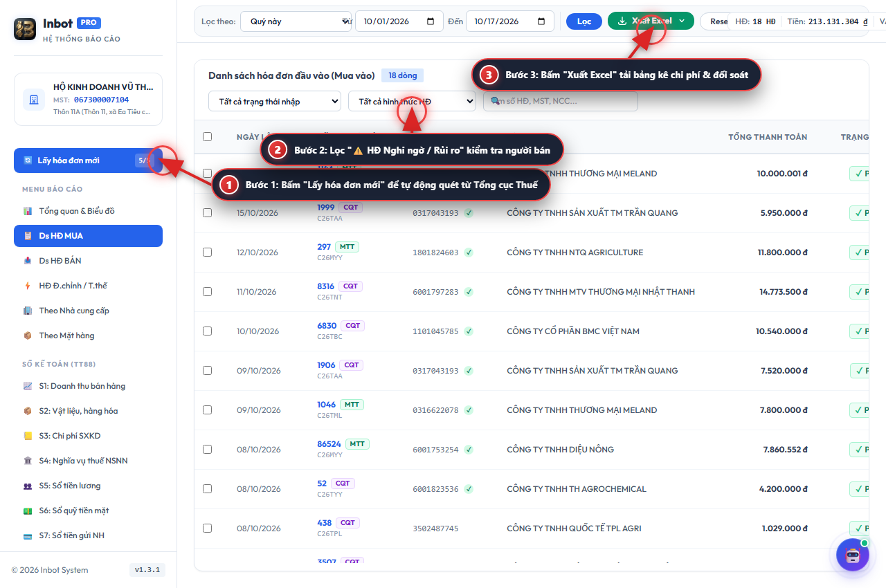Click the invoice search input field

coord(561,101)
